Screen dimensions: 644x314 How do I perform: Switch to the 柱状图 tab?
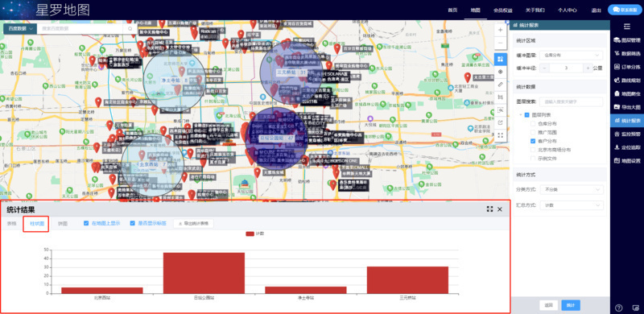tap(36, 224)
